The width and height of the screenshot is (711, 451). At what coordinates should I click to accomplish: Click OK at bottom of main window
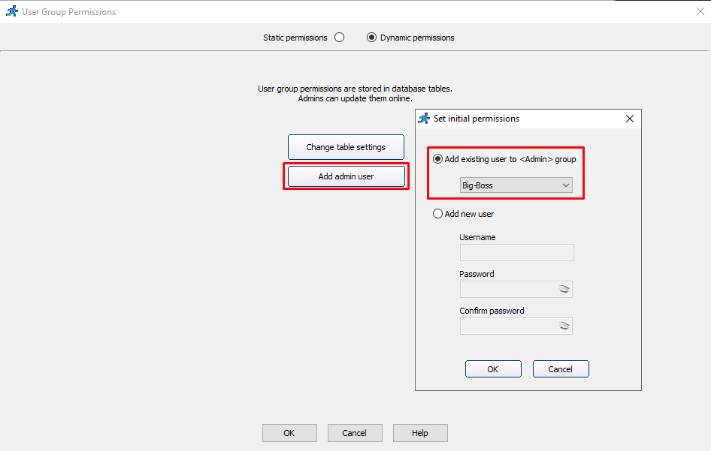pos(289,433)
